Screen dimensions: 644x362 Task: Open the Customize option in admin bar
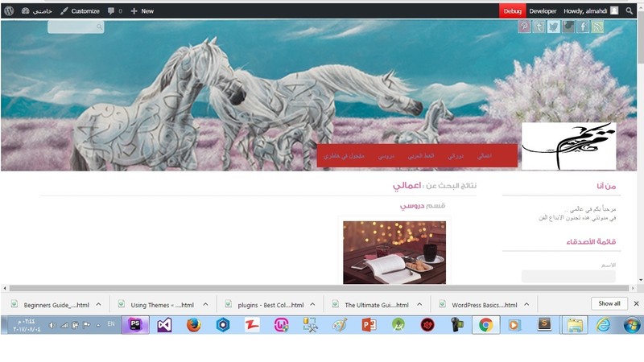pos(80,11)
